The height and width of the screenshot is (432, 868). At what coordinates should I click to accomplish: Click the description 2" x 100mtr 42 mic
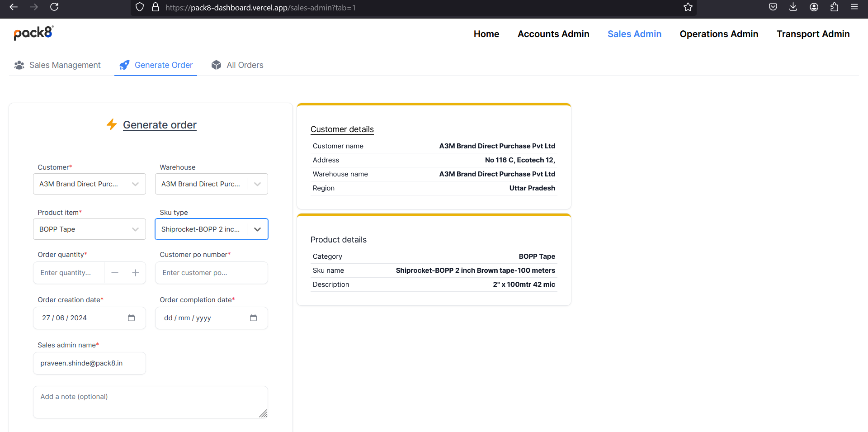point(524,285)
